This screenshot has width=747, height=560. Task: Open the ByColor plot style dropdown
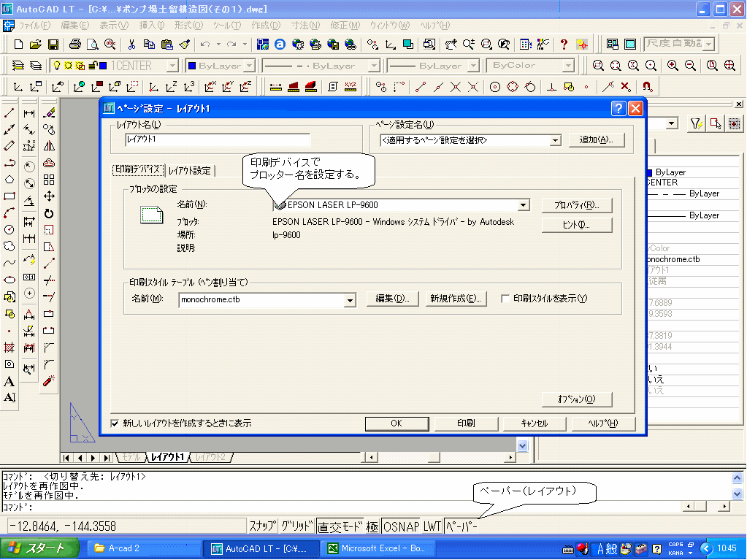click(568, 66)
